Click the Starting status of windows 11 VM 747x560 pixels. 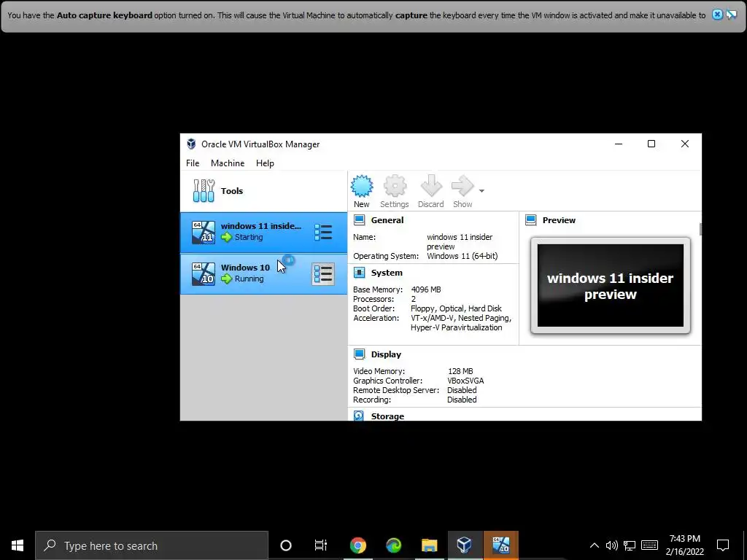[248, 237]
